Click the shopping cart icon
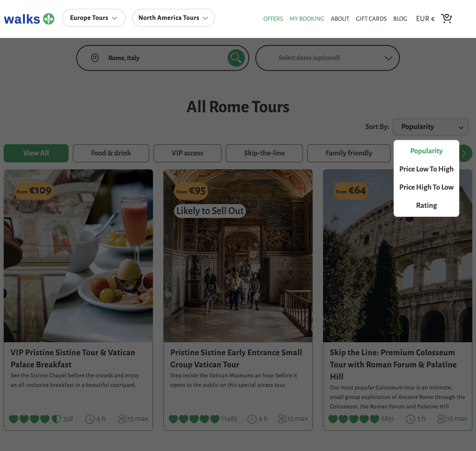The width and height of the screenshot is (476, 451). coord(446,19)
